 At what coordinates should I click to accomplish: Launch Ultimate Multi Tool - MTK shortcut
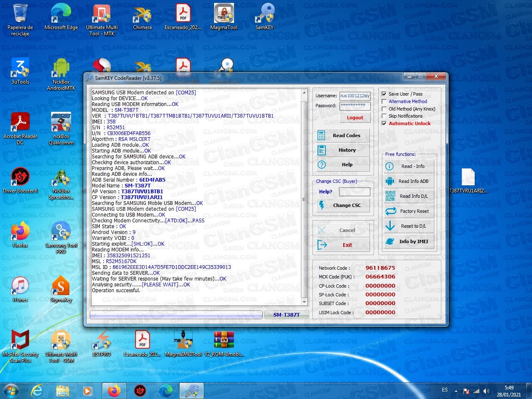102,20
